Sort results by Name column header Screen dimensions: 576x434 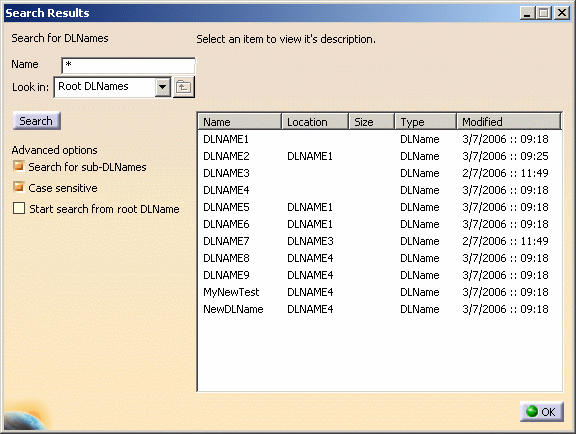tap(240, 122)
